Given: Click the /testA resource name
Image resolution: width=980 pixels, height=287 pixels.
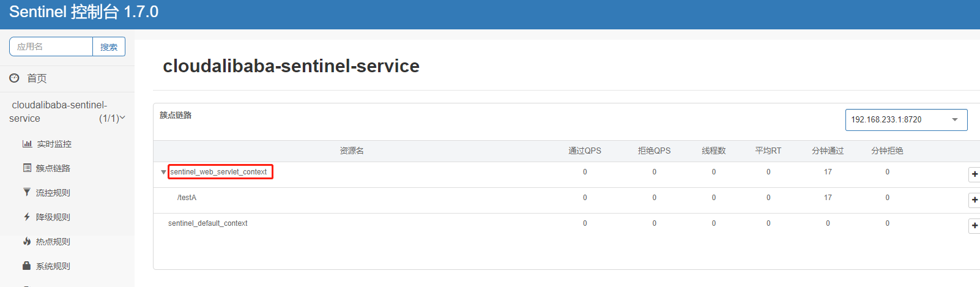Looking at the screenshot, I should tap(187, 198).
